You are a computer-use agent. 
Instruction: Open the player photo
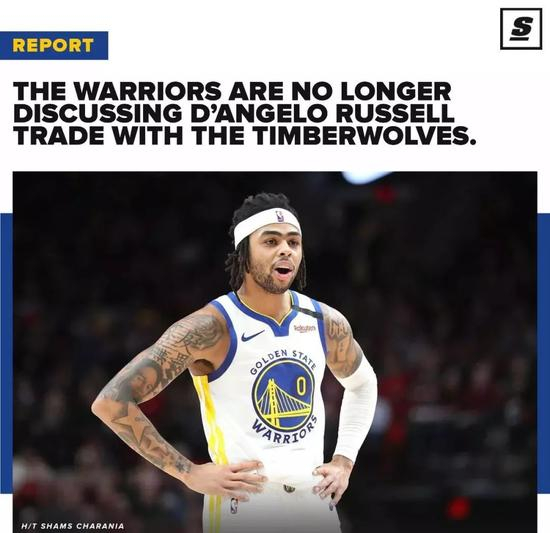(x=275, y=352)
